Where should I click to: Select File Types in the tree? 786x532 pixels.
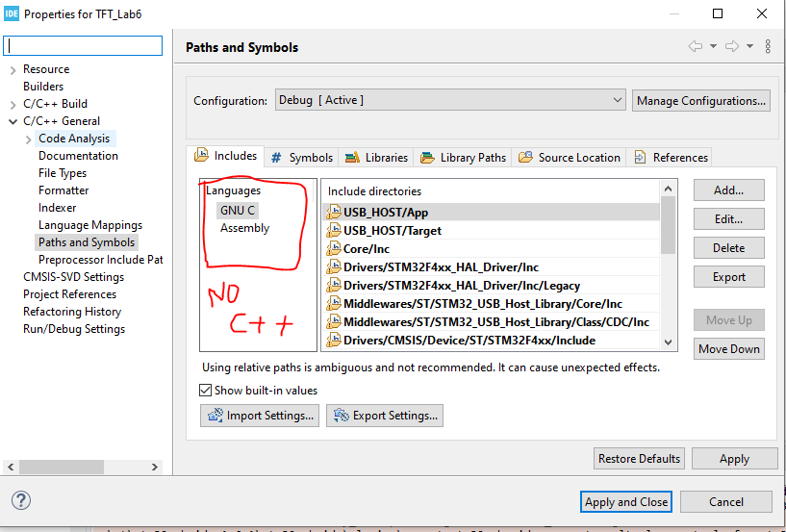pyautogui.click(x=63, y=173)
